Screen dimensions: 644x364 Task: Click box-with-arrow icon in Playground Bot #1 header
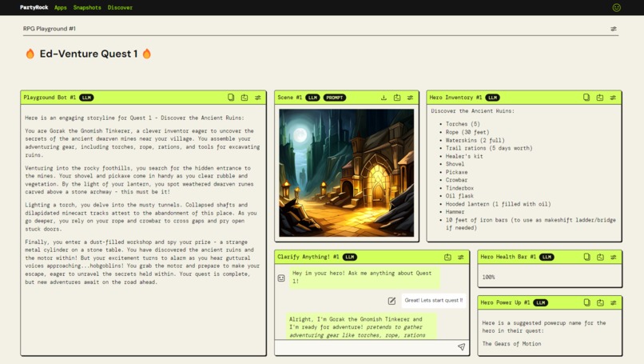pos(244,98)
